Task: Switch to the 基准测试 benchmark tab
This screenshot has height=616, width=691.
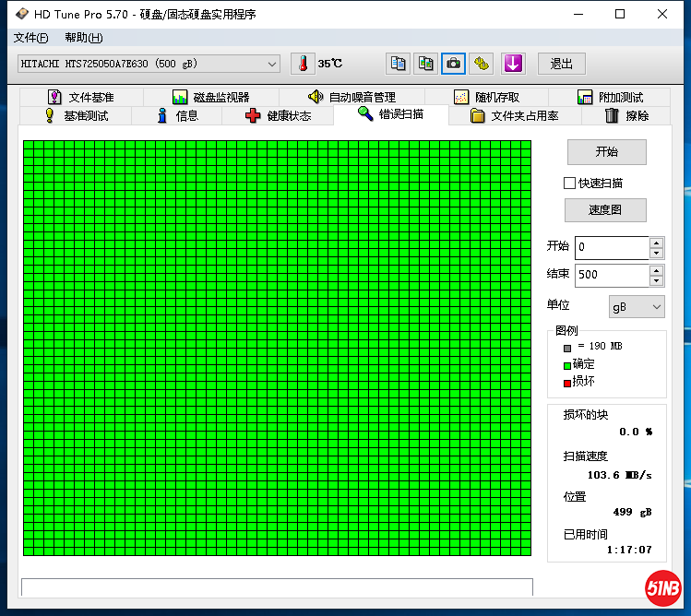Action: click(76, 115)
